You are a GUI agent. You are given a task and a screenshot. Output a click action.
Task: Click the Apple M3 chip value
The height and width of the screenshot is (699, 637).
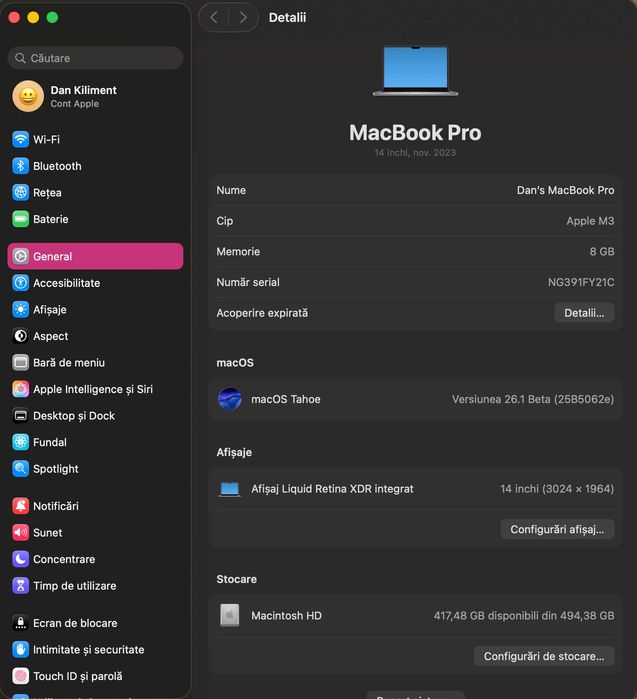coord(590,221)
